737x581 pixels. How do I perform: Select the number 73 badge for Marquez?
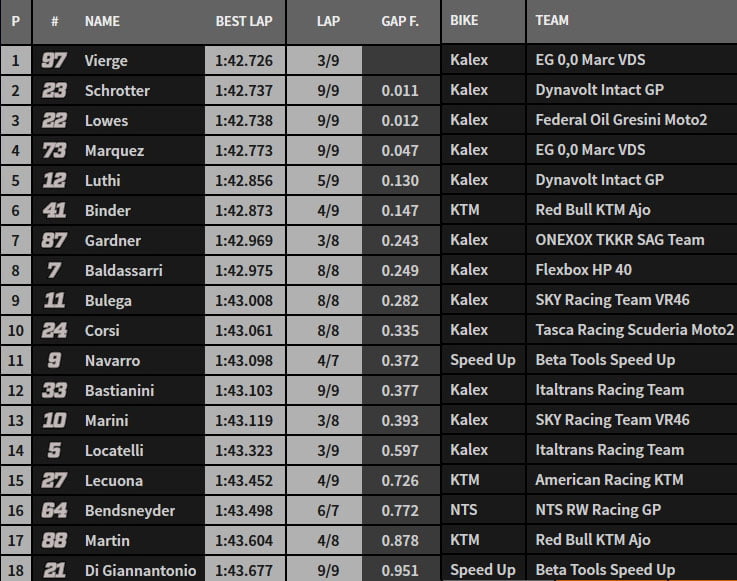[x=55, y=150]
